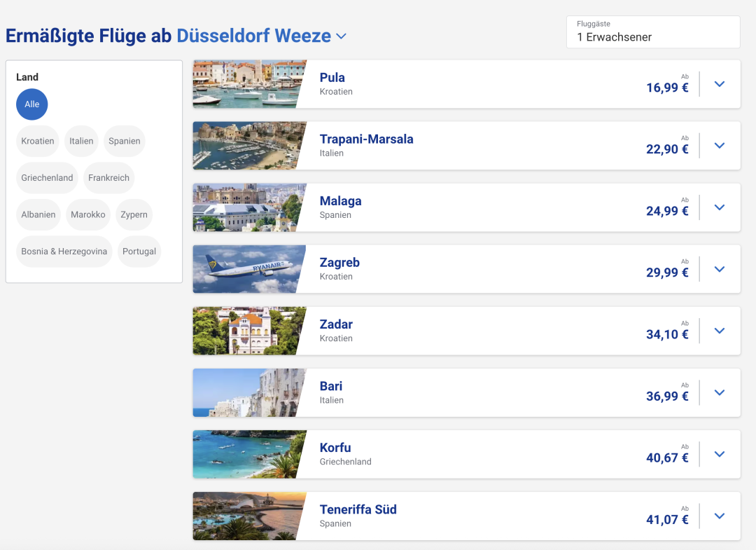Viewport: 756px width, 550px height.
Task: Expand the Teneriffa Süd flight details chevron
Action: click(720, 516)
